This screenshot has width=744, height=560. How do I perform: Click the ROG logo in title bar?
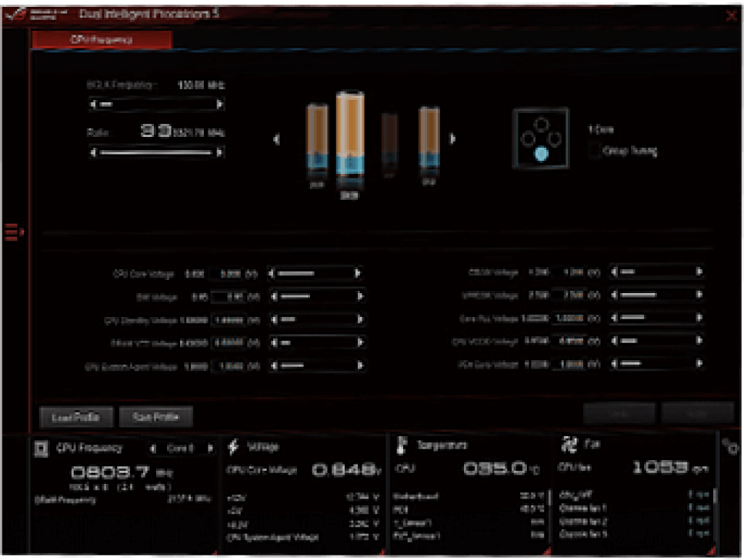tap(15, 14)
